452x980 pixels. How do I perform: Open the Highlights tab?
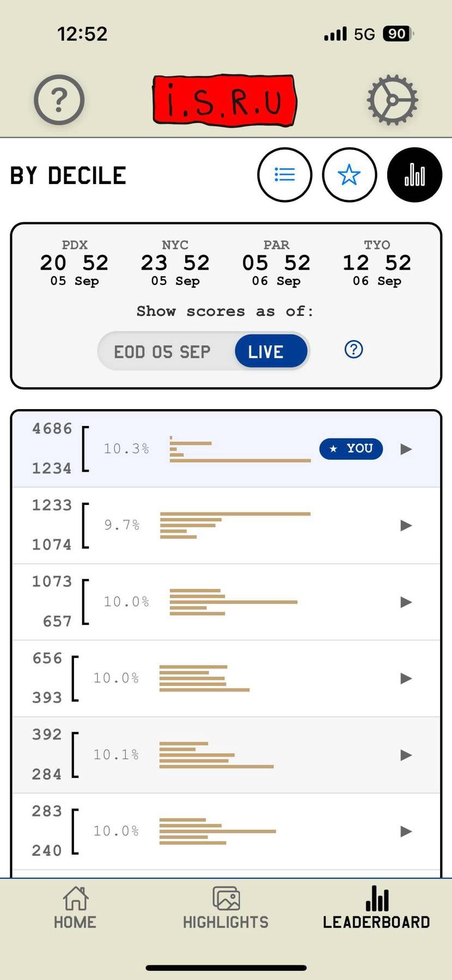point(226,908)
